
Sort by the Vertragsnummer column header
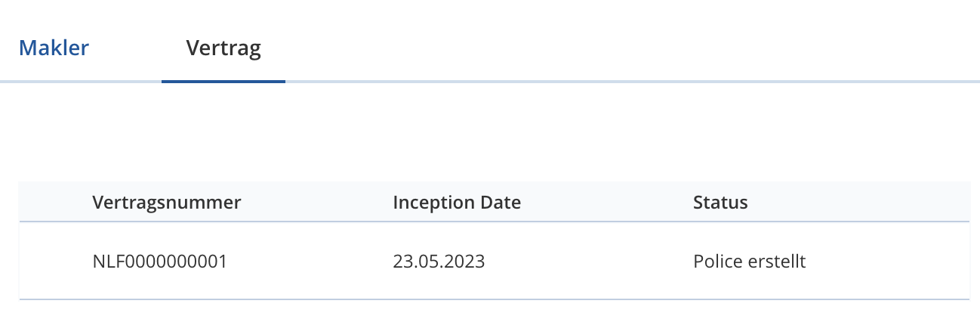[x=167, y=202]
